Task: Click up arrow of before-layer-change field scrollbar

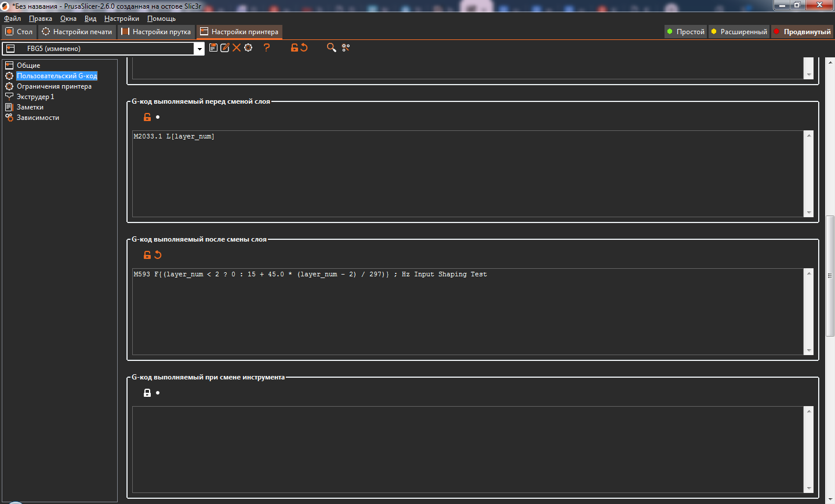Action: pyautogui.click(x=809, y=136)
